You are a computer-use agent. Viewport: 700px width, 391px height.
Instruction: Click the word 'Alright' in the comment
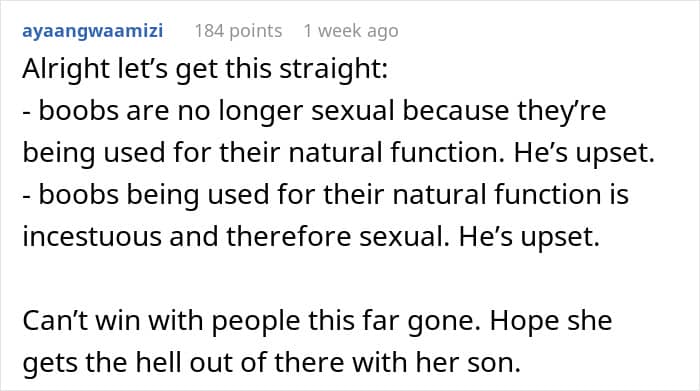coord(66,70)
